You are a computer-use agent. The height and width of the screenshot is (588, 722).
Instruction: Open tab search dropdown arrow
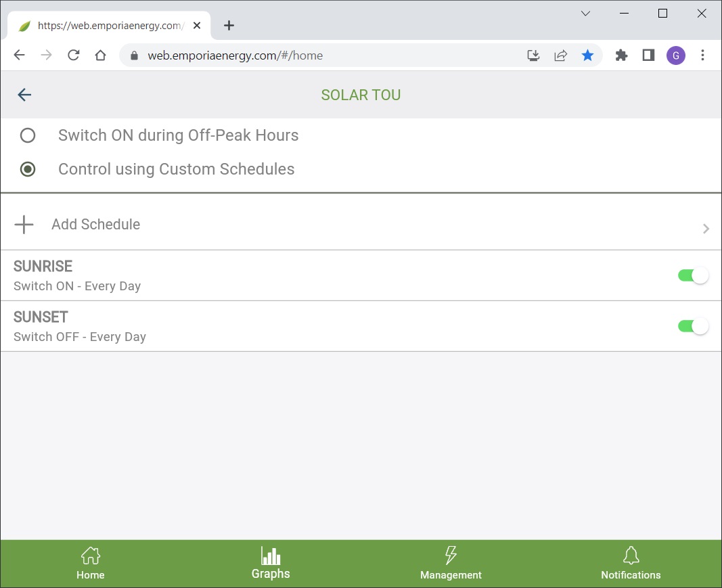[586, 14]
